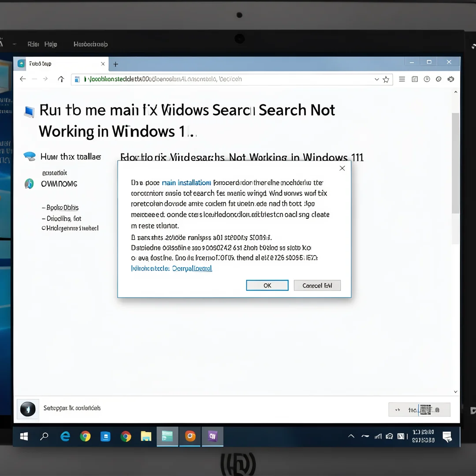Click the round dark icon in bottom bar
This screenshot has height=476, width=476.
pos(28,409)
